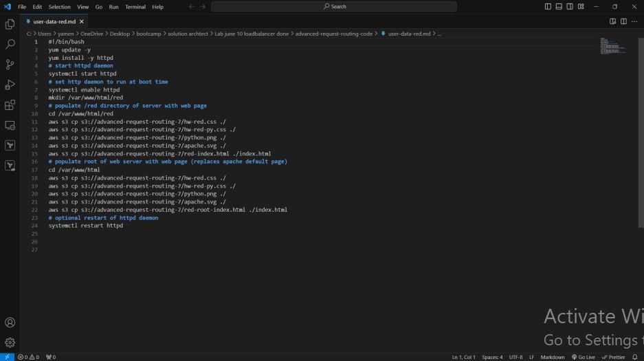
Task: Open the Extensions view
Action: click(10, 105)
